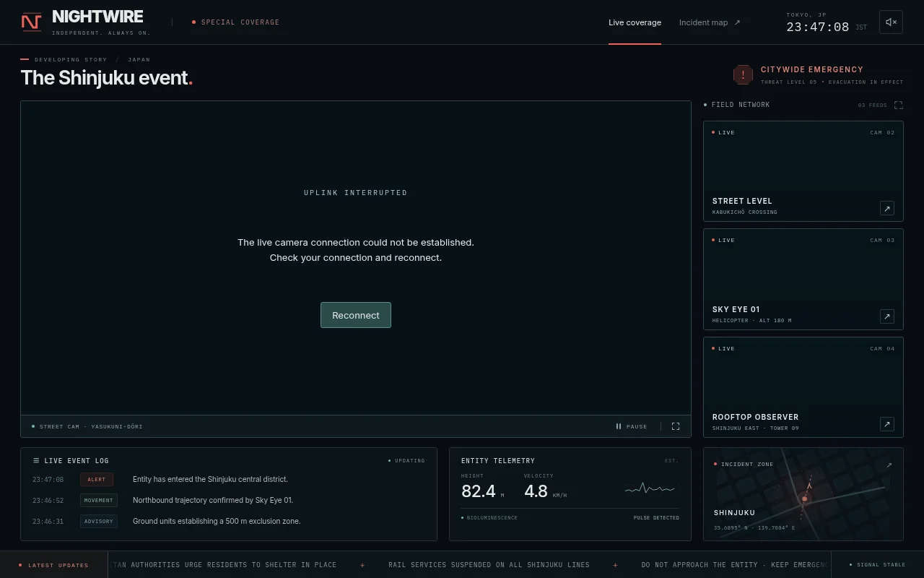This screenshot has height=578, width=924.
Task: Open the Incident map link
Action: [x=710, y=22]
